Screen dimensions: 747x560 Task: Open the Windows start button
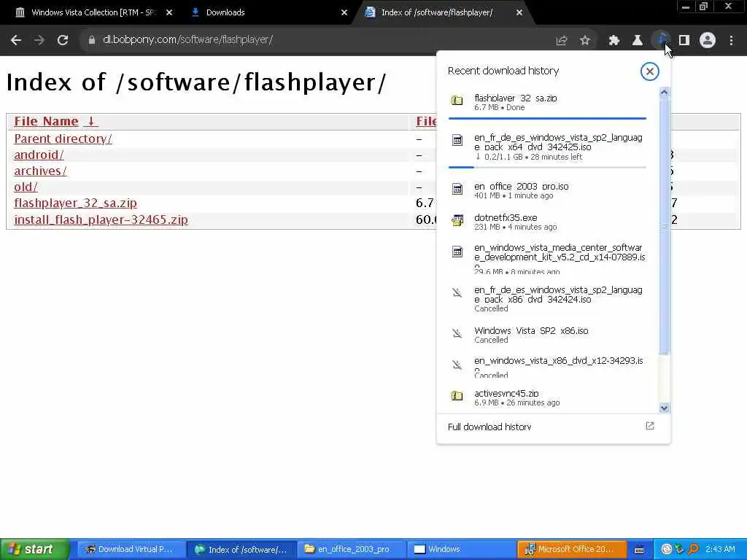click(x=34, y=549)
